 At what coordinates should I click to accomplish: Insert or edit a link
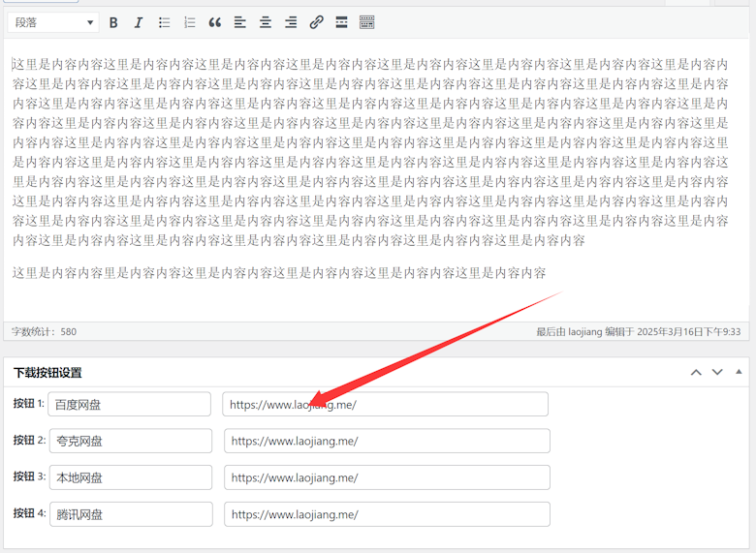coord(316,22)
